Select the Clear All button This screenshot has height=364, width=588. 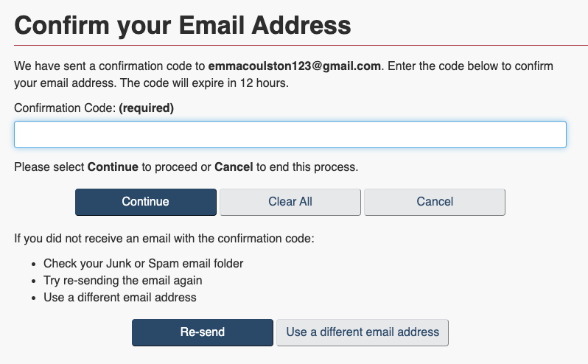coord(290,202)
